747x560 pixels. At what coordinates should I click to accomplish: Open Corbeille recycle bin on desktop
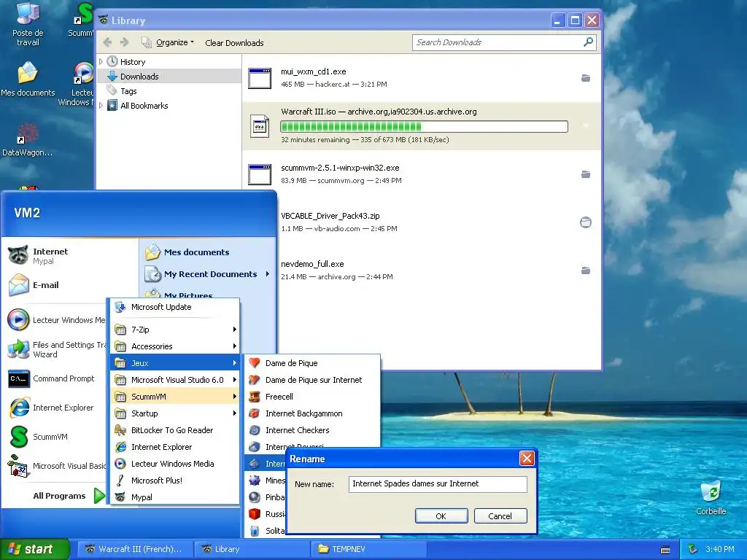coord(711,498)
